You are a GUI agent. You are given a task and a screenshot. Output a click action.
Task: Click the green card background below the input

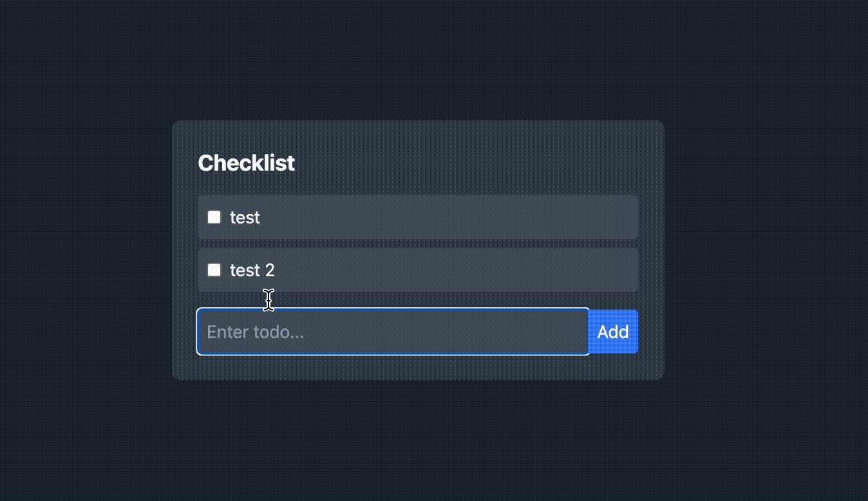point(419,367)
